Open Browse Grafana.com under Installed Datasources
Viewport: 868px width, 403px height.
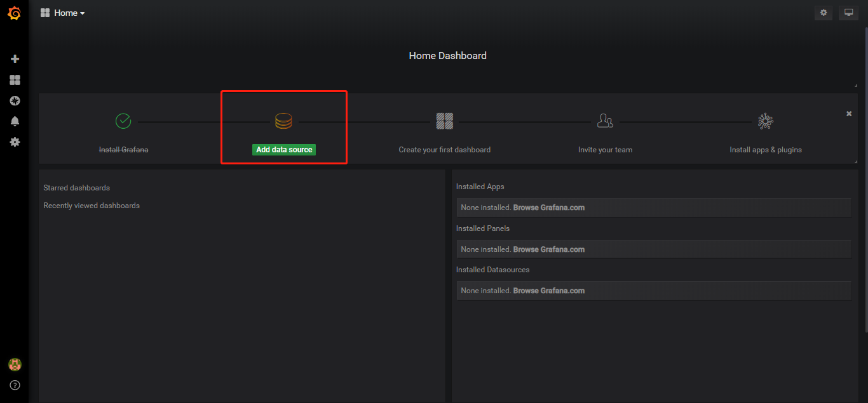click(549, 291)
